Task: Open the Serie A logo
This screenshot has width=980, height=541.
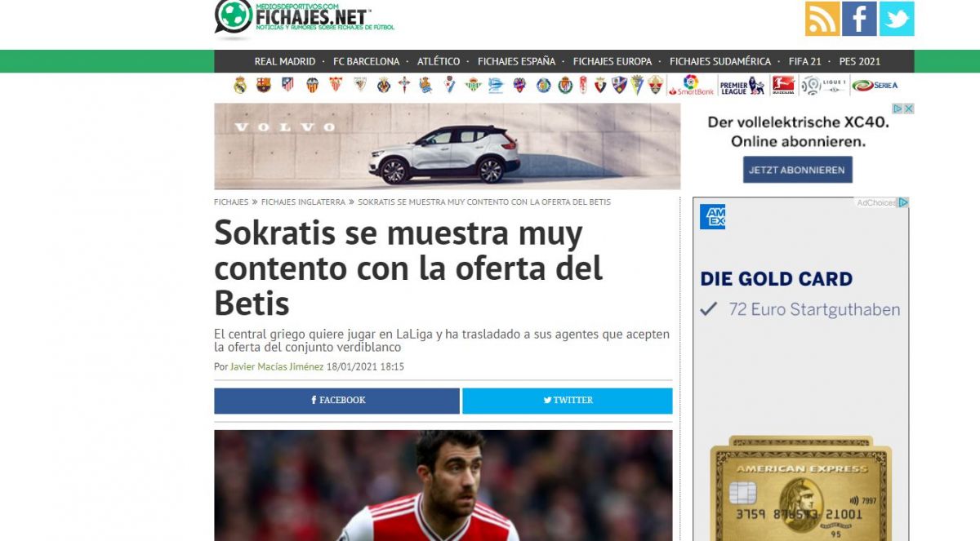Action: coord(875,85)
